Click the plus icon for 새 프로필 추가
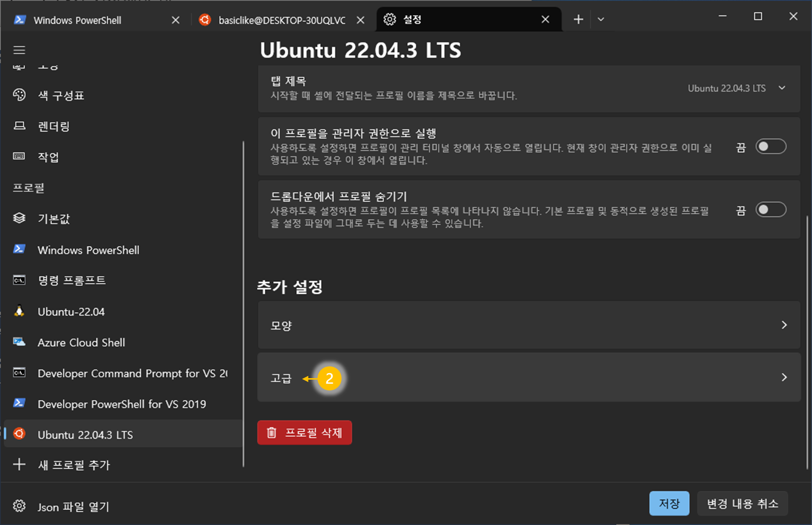Viewport: 812px width, 525px height. [x=19, y=465]
